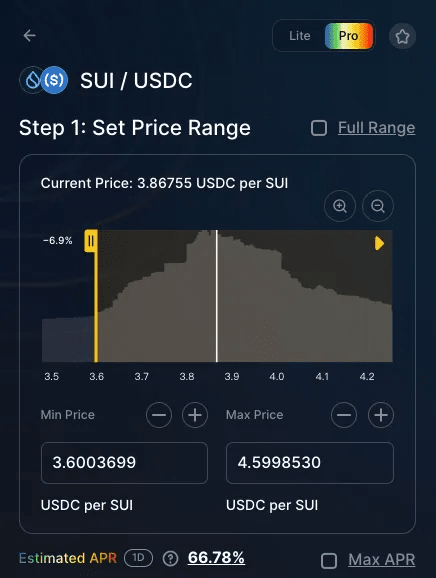The image size is (436, 578).
Task: Grab the yellow min price range handle
Action: click(x=91, y=241)
